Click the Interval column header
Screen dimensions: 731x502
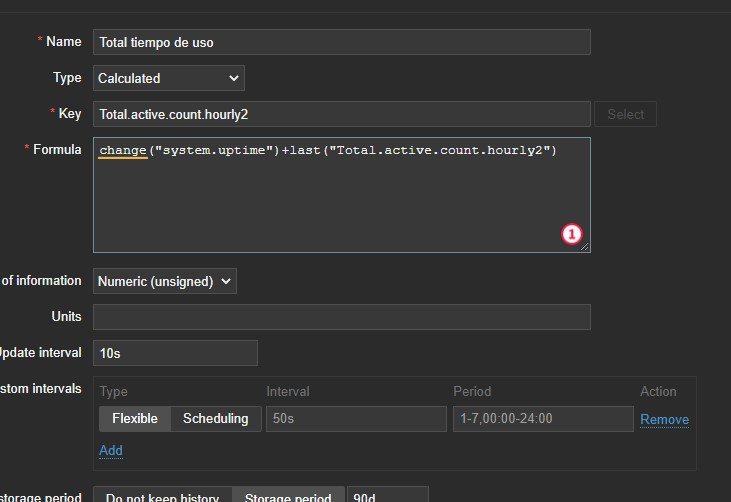(288, 392)
